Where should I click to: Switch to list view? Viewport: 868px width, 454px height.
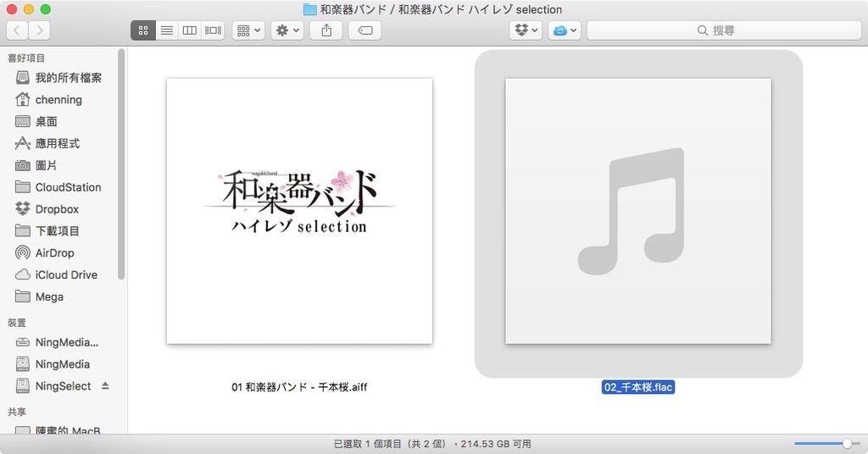pyautogui.click(x=167, y=30)
